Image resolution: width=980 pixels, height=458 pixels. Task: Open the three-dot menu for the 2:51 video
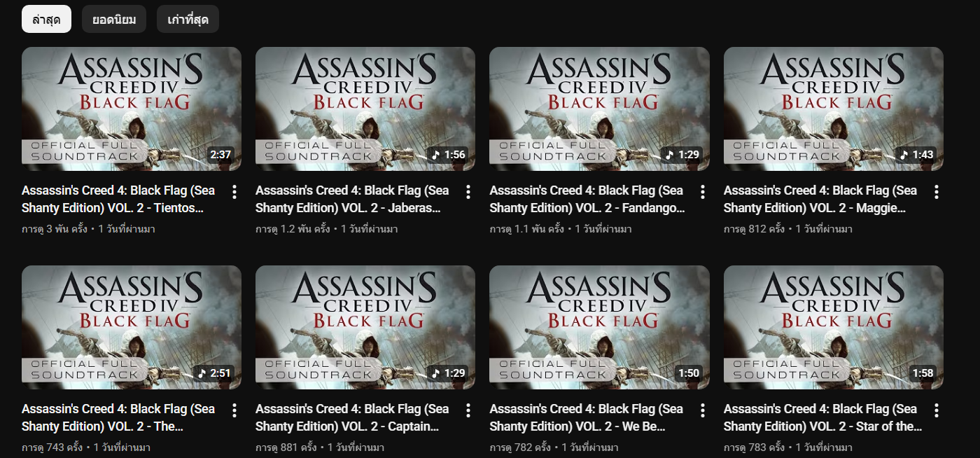coord(234,410)
